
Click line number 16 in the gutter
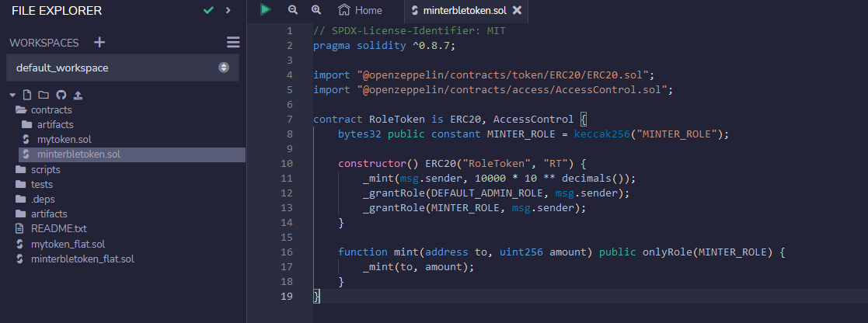(x=287, y=252)
